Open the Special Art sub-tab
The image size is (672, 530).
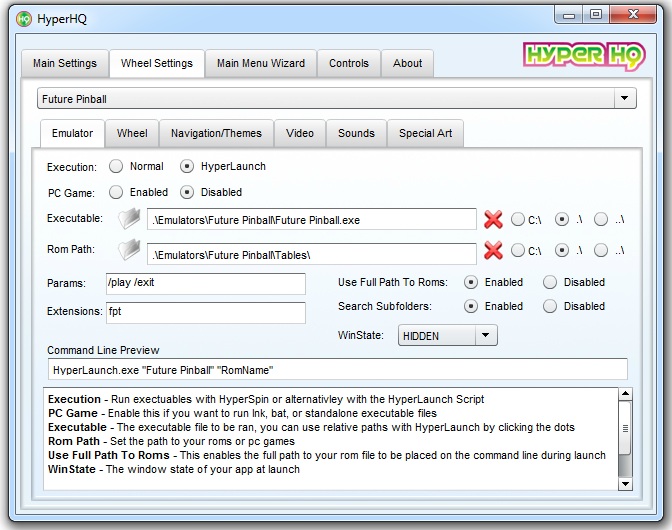coord(426,133)
